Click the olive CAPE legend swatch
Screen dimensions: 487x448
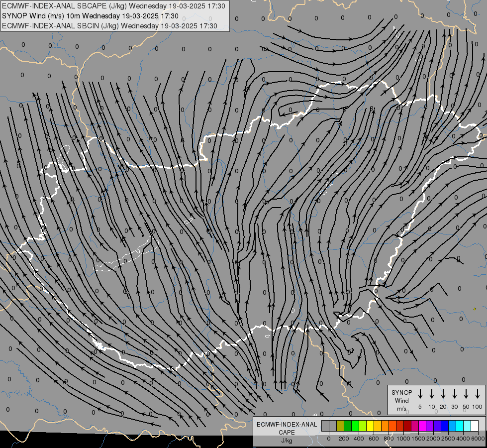point(340,426)
